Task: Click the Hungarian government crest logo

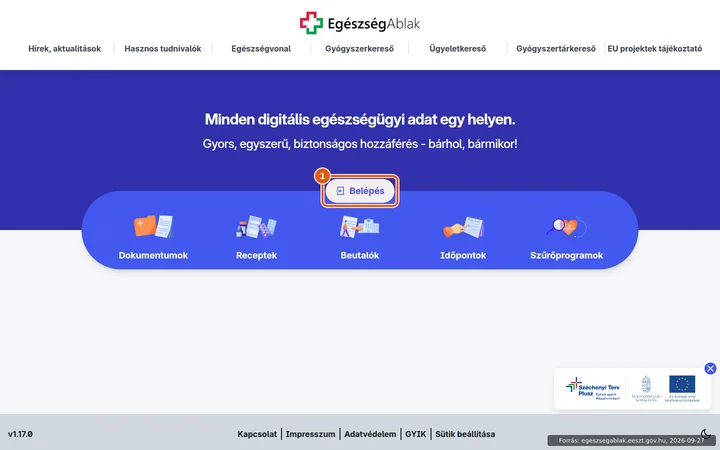Action: 646,388
